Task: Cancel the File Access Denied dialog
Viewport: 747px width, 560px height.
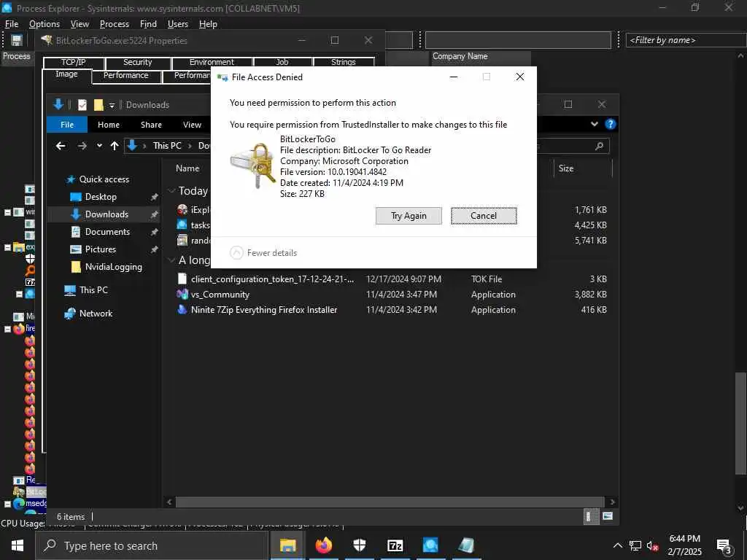Action: (484, 216)
